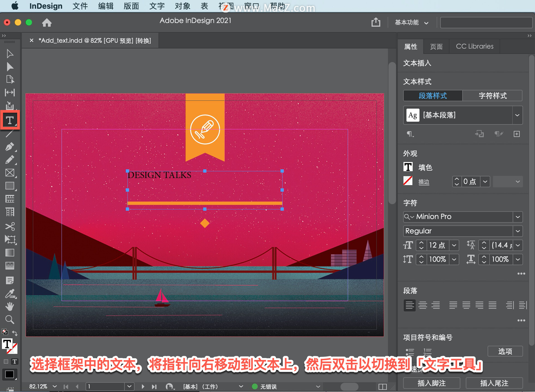The image size is (535, 392).
Task: Select the Page tool
Action: [10, 80]
